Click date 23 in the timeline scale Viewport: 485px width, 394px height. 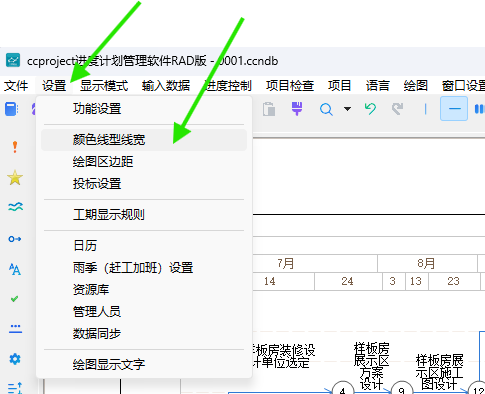point(453,281)
